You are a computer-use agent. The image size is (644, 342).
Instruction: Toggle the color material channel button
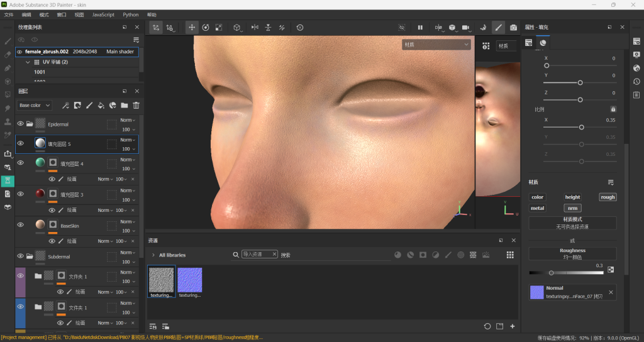[x=537, y=197]
